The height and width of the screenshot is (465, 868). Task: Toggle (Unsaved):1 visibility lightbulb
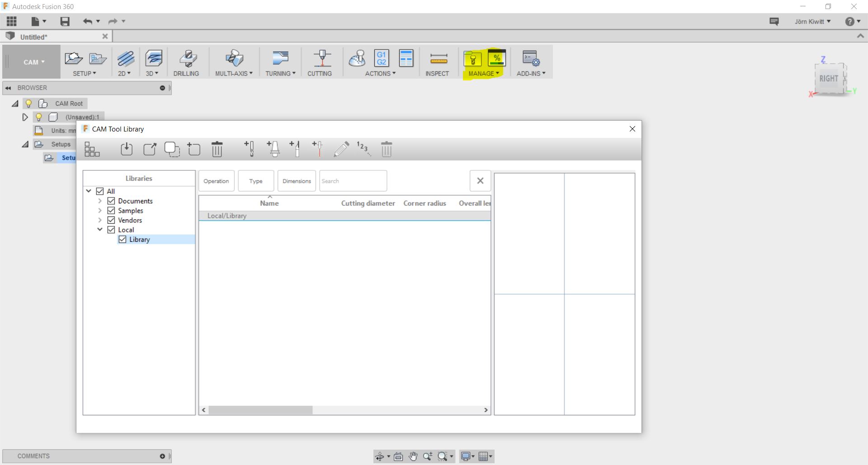pyautogui.click(x=39, y=117)
